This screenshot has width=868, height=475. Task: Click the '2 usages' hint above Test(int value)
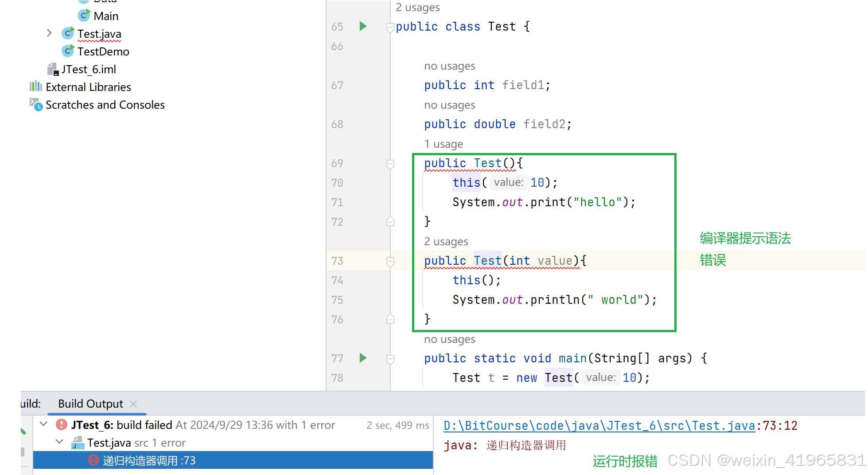(x=446, y=242)
